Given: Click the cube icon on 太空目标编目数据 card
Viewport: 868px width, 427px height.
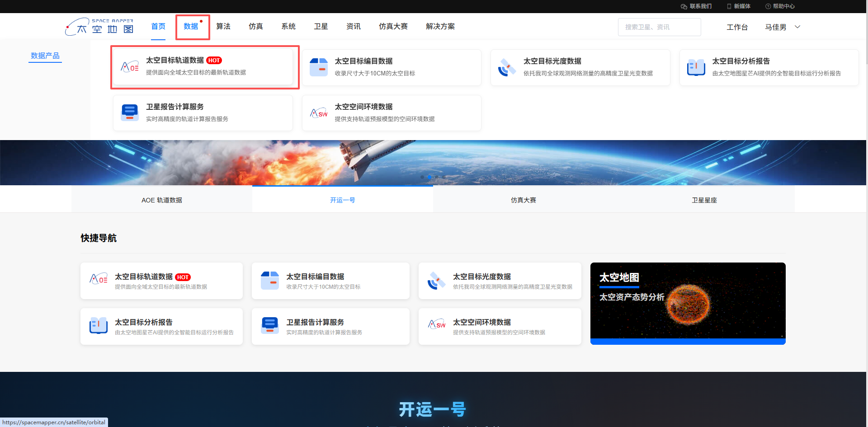Looking at the screenshot, I should coord(319,66).
